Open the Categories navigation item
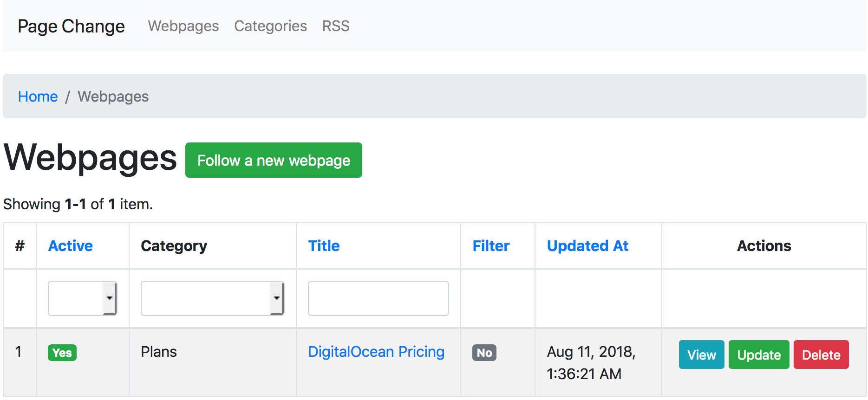Viewport: 868px width, 400px height. [x=270, y=26]
